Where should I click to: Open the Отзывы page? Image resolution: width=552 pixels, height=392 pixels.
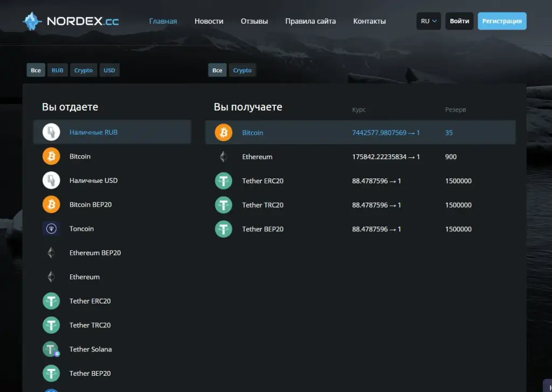click(x=254, y=21)
